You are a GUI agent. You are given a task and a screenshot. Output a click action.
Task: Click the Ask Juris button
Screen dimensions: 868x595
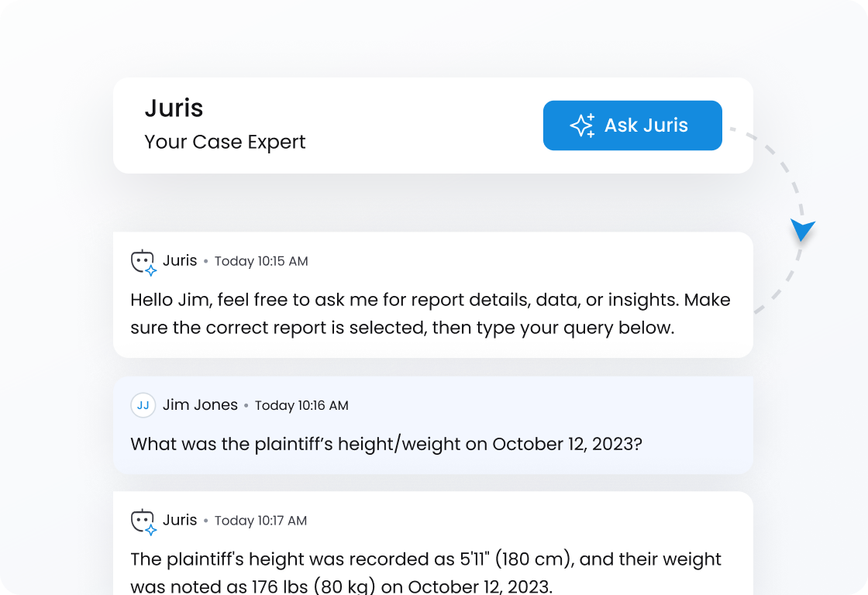pos(632,126)
